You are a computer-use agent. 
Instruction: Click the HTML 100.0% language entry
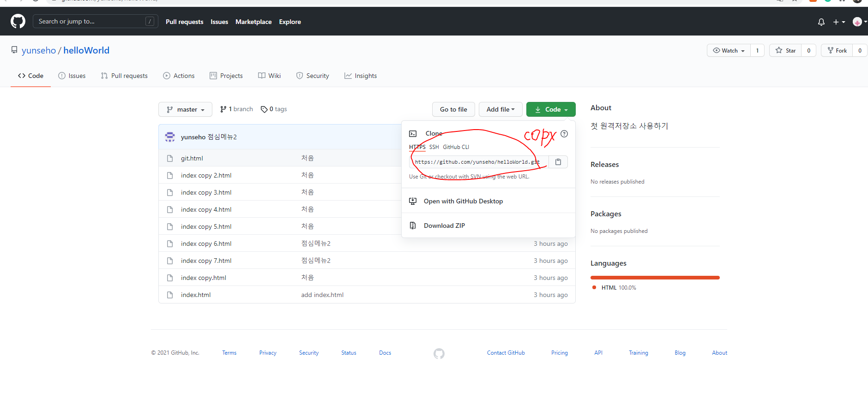[x=615, y=288]
